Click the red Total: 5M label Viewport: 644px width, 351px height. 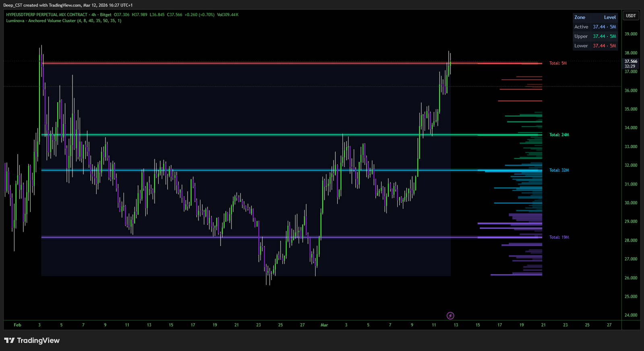pos(558,63)
